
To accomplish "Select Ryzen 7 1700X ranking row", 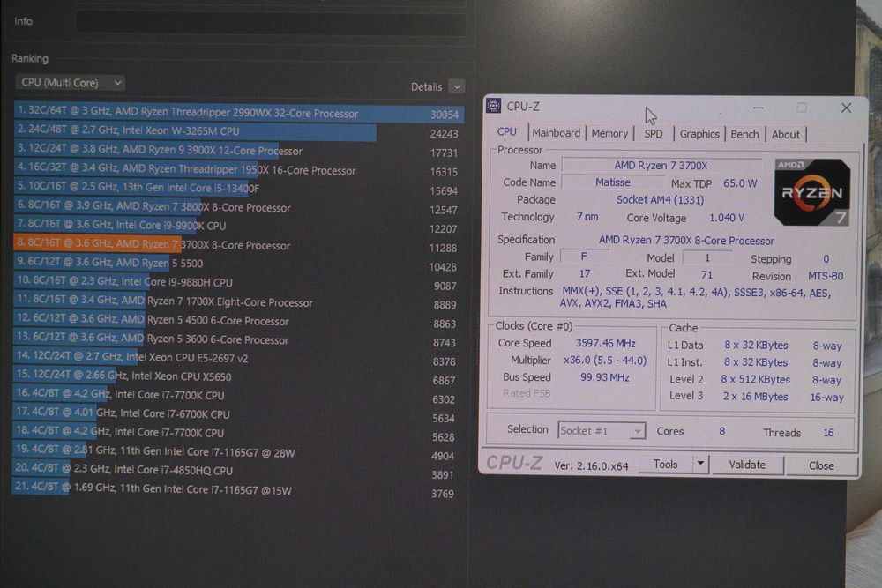I will pyautogui.click(x=238, y=301).
